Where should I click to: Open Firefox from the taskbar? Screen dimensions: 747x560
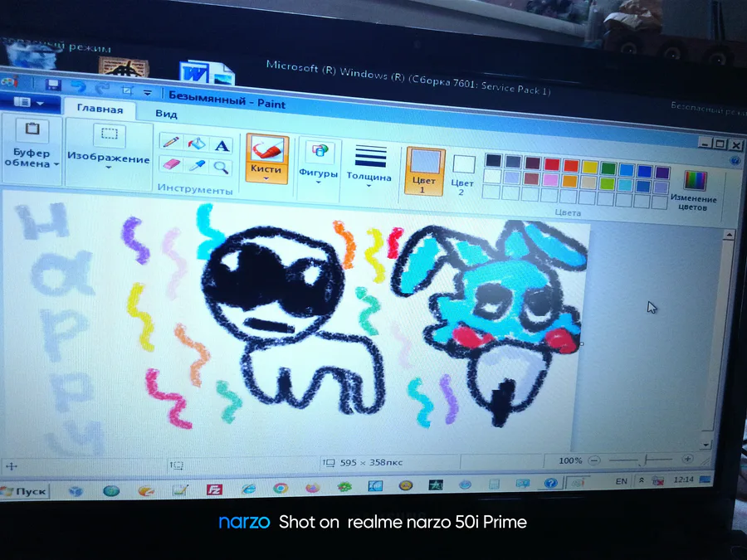coord(312,488)
